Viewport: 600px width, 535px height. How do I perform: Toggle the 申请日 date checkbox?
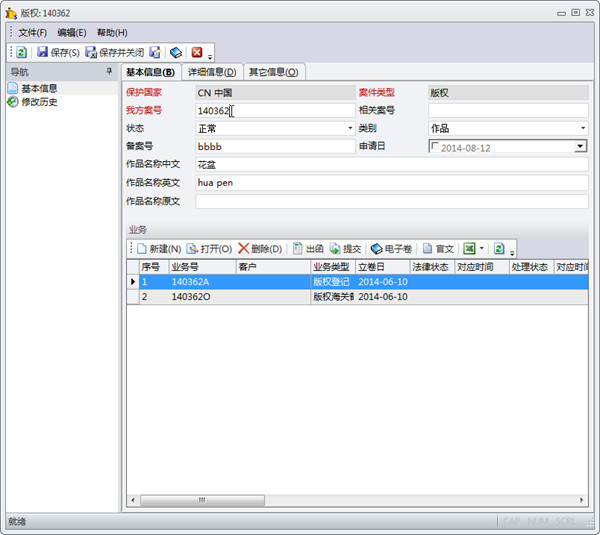pyautogui.click(x=435, y=147)
